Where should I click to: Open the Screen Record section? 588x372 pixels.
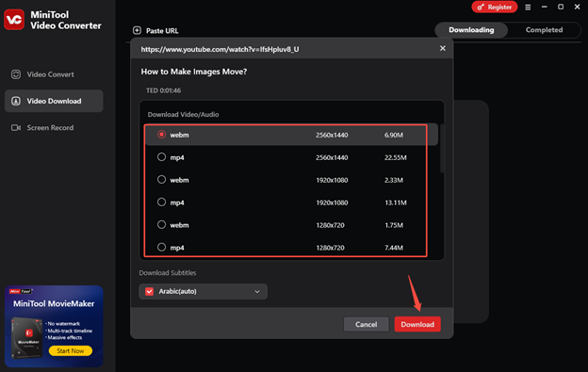click(54, 128)
